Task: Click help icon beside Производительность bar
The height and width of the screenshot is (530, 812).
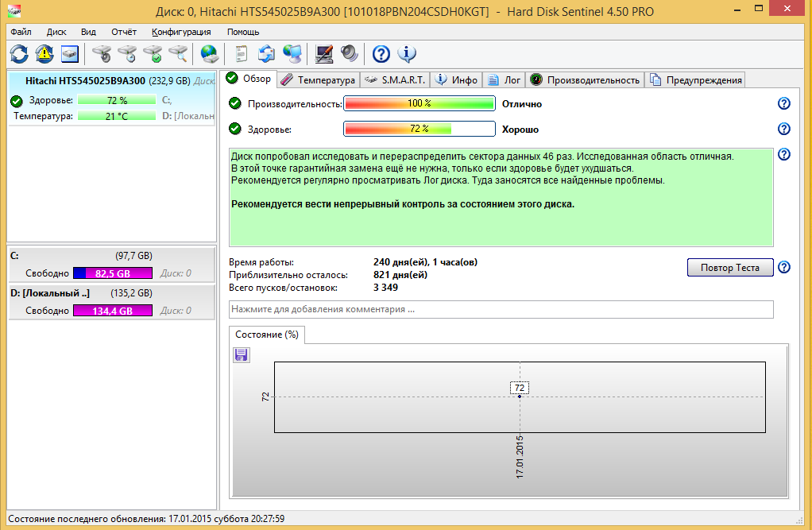Action: 784,103
